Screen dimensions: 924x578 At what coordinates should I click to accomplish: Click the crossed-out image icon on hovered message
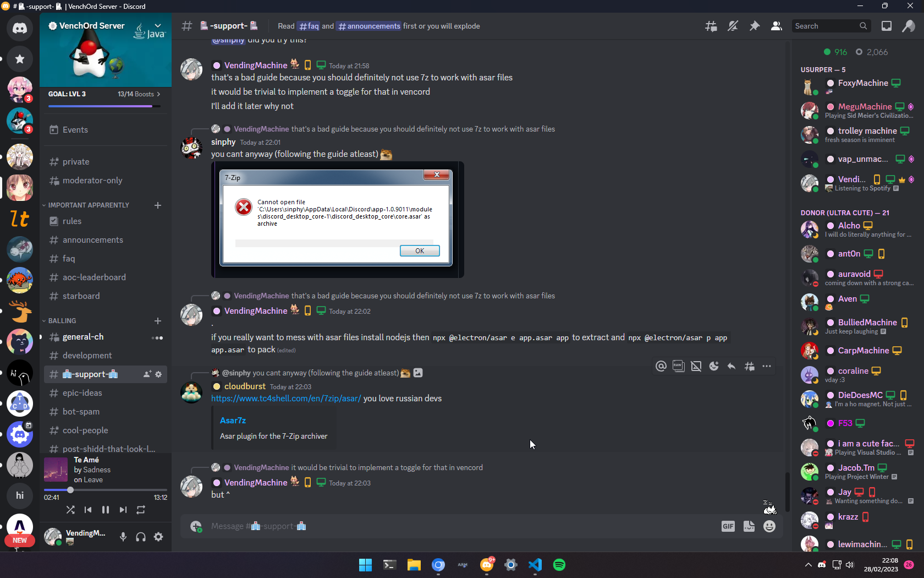click(696, 366)
